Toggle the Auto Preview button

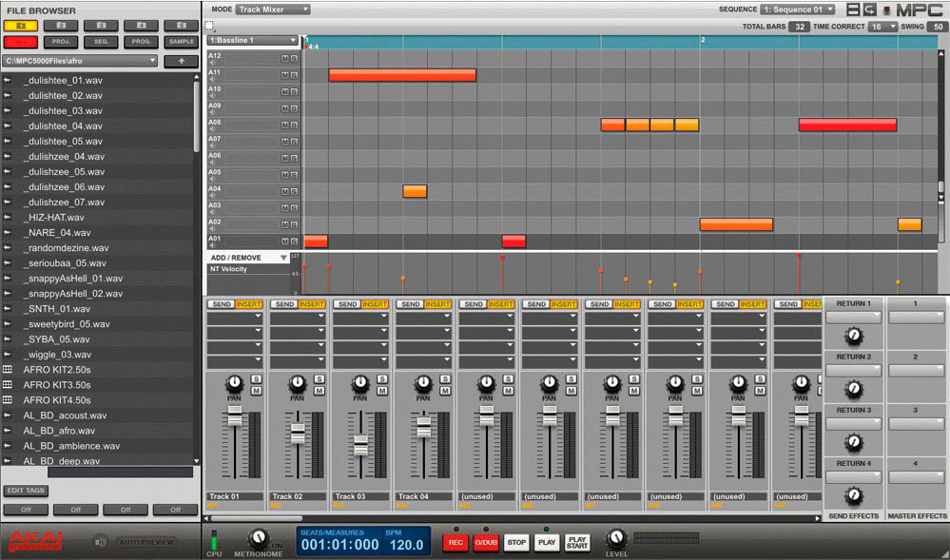(146, 542)
